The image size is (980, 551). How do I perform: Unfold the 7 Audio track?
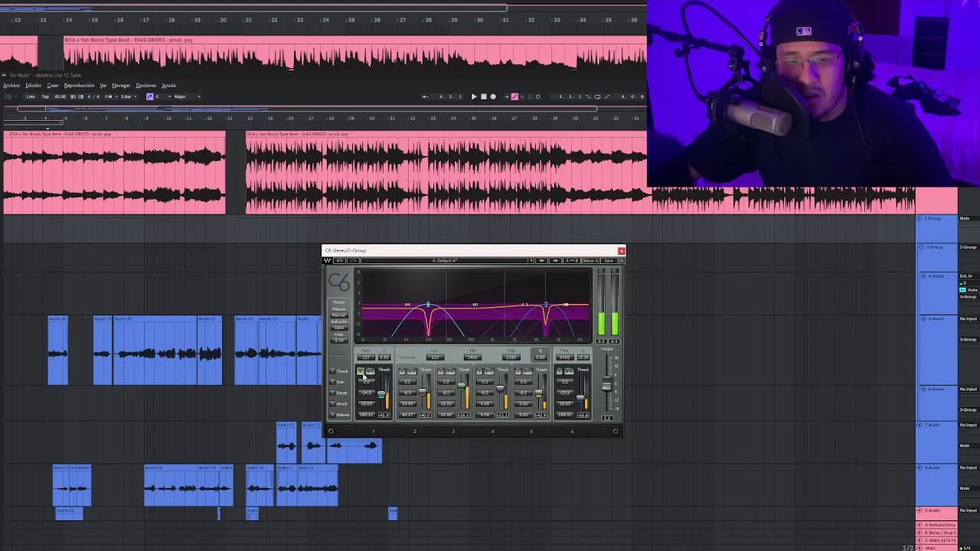pos(920,425)
